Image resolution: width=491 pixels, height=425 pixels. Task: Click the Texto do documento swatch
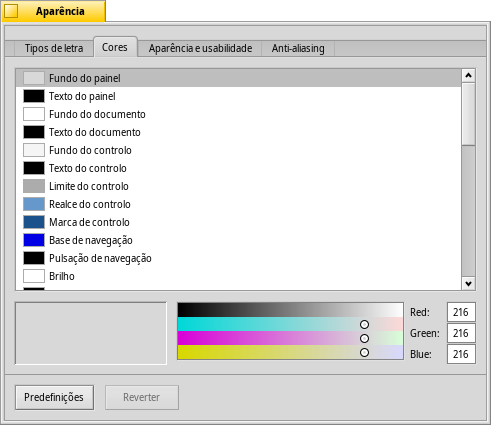tap(34, 132)
